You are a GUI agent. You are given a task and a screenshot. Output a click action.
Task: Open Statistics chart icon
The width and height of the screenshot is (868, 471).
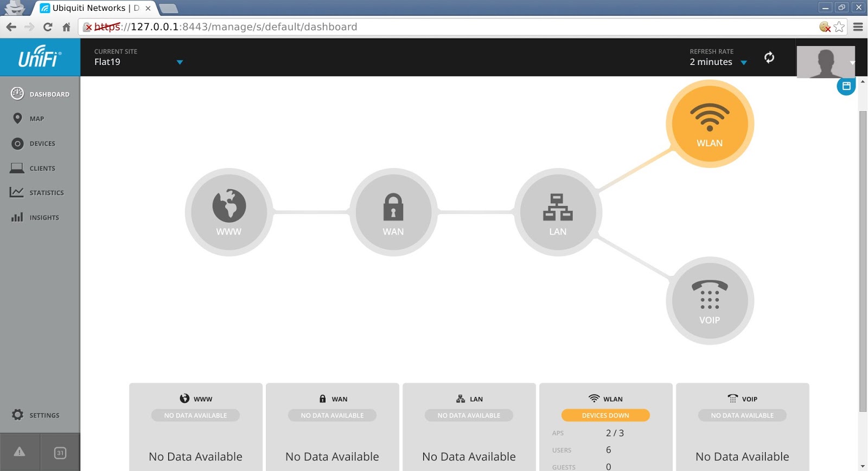tap(17, 192)
